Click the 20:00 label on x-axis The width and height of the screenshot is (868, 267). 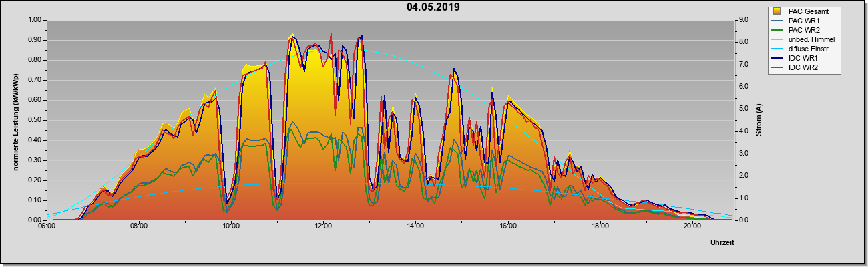tap(692, 226)
